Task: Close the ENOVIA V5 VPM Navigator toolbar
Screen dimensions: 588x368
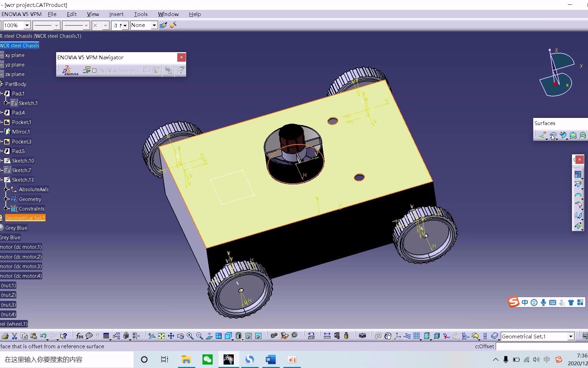Action: [x=181, y=57]
